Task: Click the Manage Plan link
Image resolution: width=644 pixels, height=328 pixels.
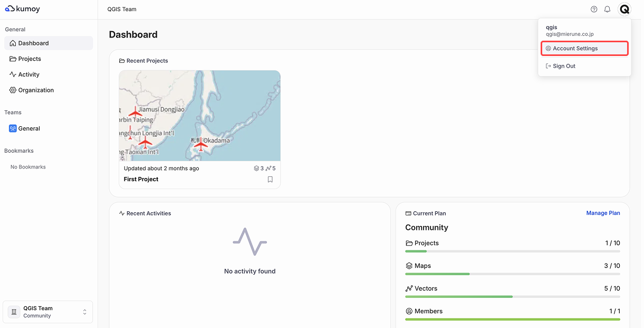Action: pos(603,213)
